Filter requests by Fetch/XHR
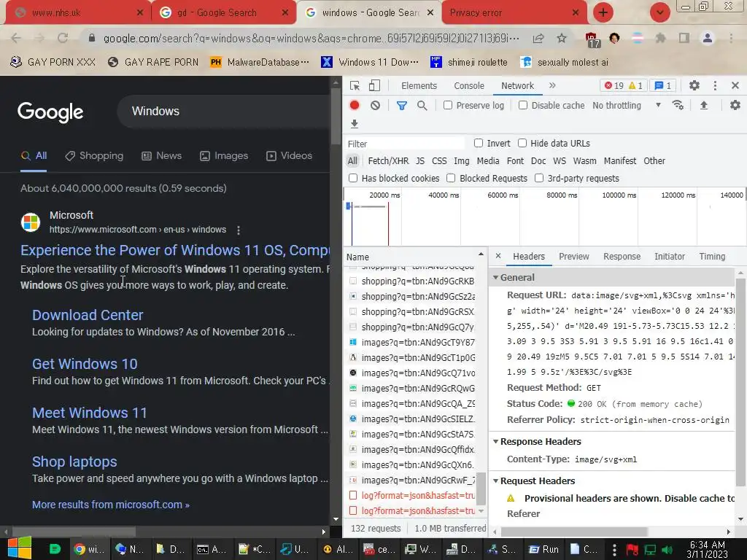Screen dimensions: 747x560 [388, 161]
